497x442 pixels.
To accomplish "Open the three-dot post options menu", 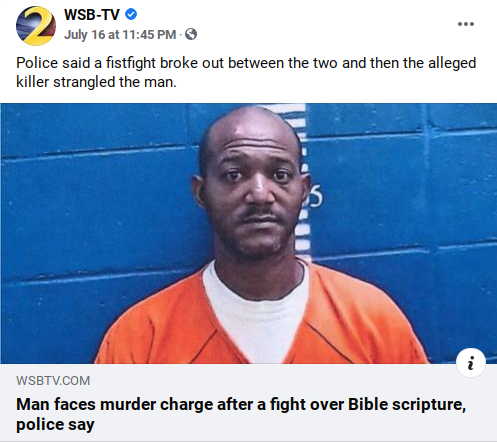I will 466,24.
